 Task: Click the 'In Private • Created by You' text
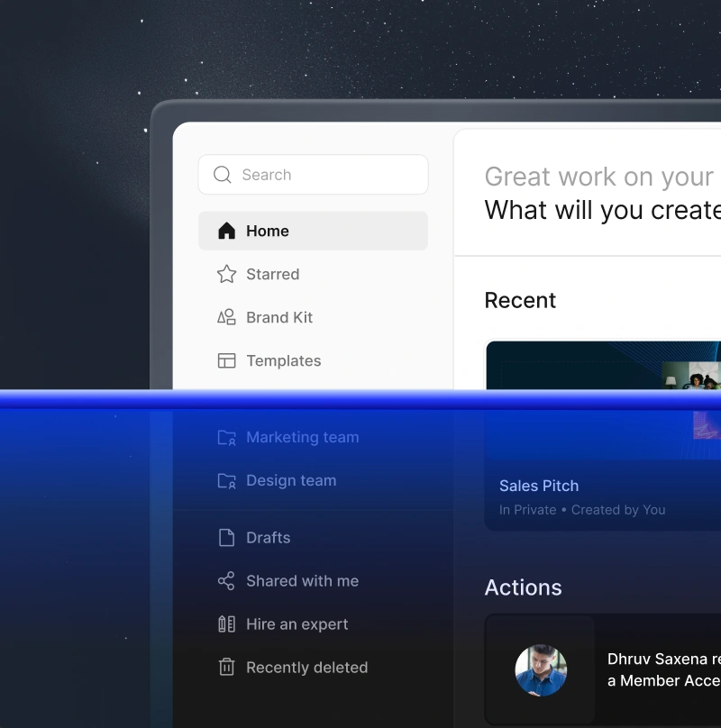click(582, 510)
